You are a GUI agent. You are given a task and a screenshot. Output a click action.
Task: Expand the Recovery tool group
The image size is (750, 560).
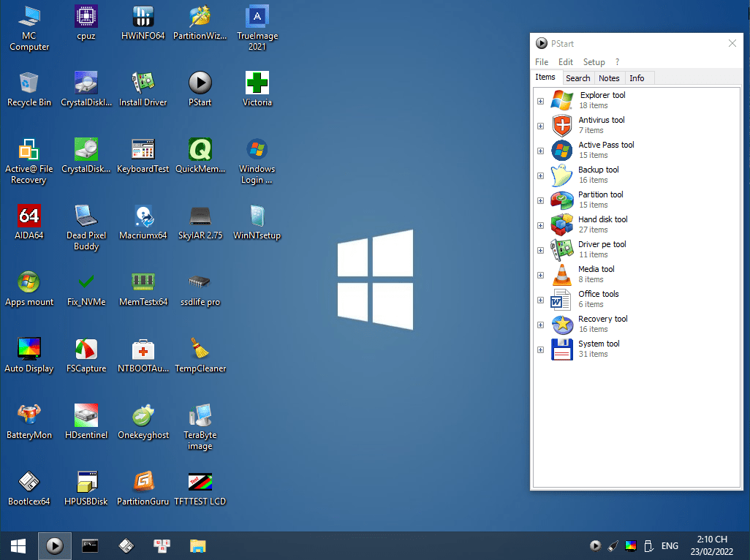540,325
